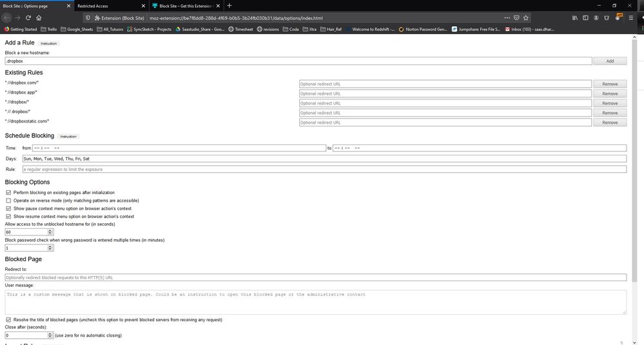The height and width of the screenshot is (345, 644).
Task: Open the Library toolbar icon
Action: coord(575,17)
